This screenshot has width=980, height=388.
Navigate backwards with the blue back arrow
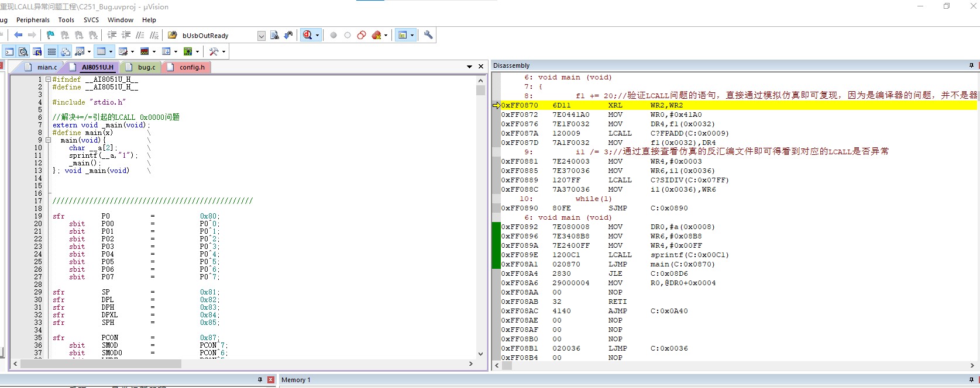click(18, 35)
